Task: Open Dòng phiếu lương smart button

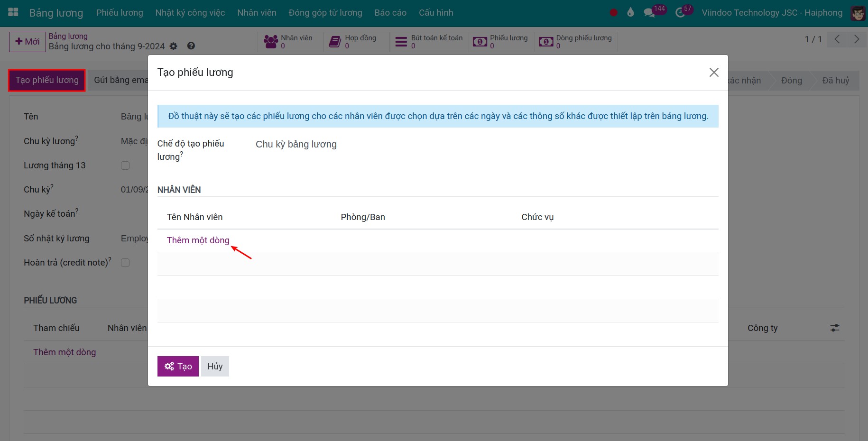Action: [576, 42]
